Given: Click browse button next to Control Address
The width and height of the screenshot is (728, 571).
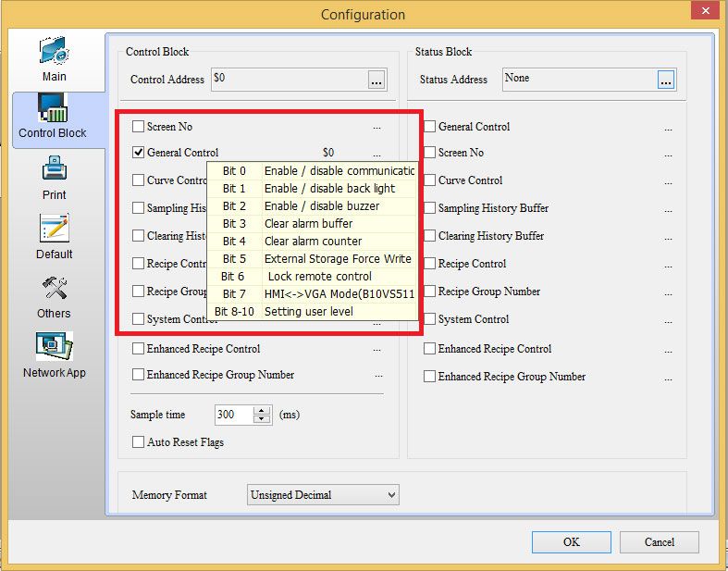Looking at the screenshot, I should click(x=376, y=80).
